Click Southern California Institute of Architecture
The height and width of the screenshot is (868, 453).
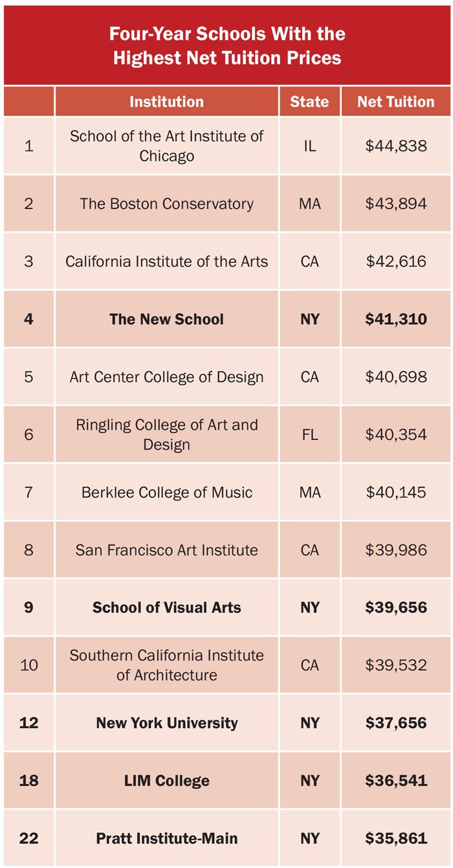coord(166,665)
